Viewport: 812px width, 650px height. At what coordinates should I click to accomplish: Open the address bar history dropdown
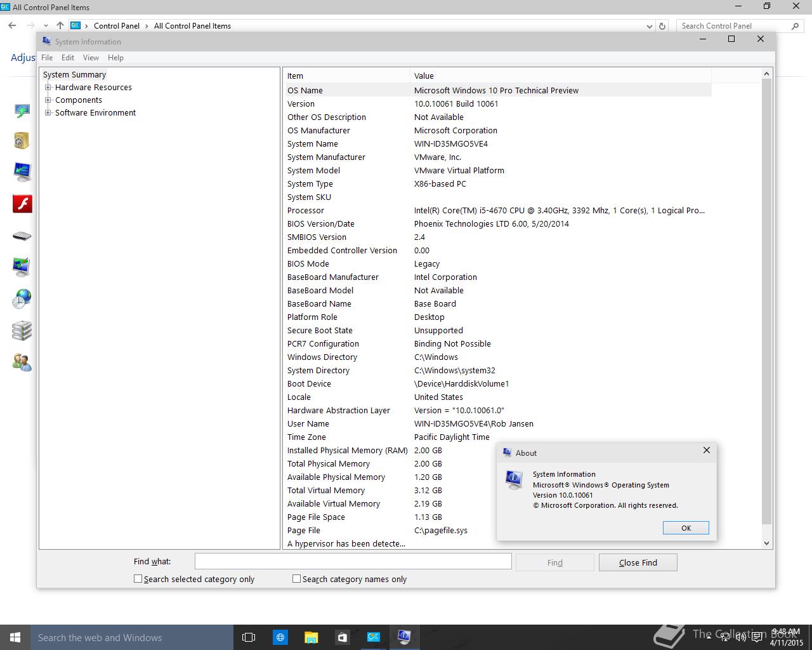pos(649,26)
